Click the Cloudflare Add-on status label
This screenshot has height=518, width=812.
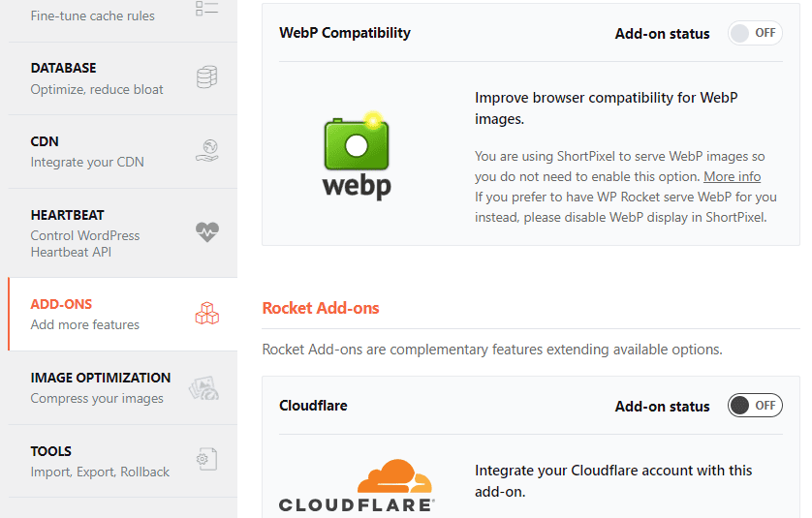pyautogui.click(x=663, y=407)
